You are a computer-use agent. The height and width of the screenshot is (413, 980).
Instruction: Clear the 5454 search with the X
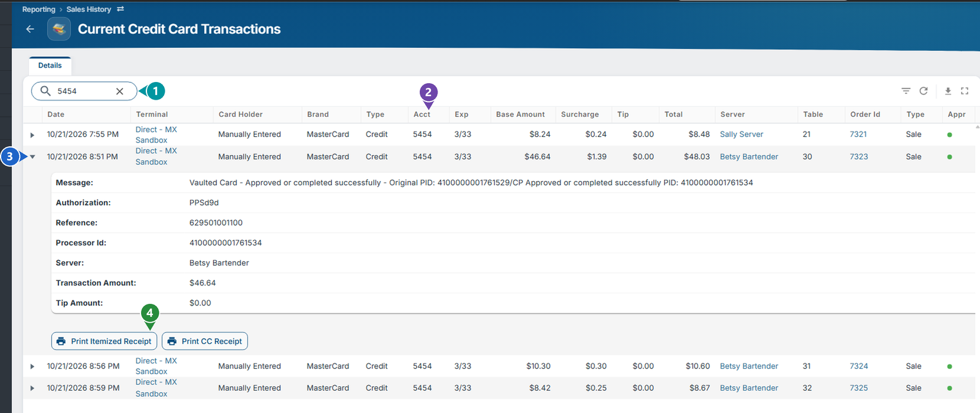tap(120, 91)
